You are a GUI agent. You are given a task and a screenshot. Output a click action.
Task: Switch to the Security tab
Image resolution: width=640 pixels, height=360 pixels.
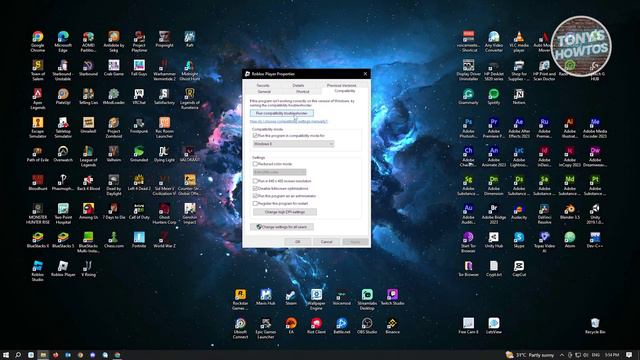click(263, 85)
